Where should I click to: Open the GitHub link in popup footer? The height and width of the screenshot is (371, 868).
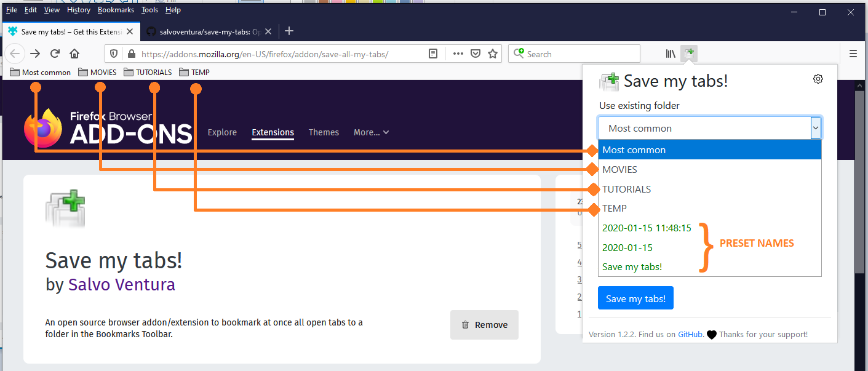[690, 335]
